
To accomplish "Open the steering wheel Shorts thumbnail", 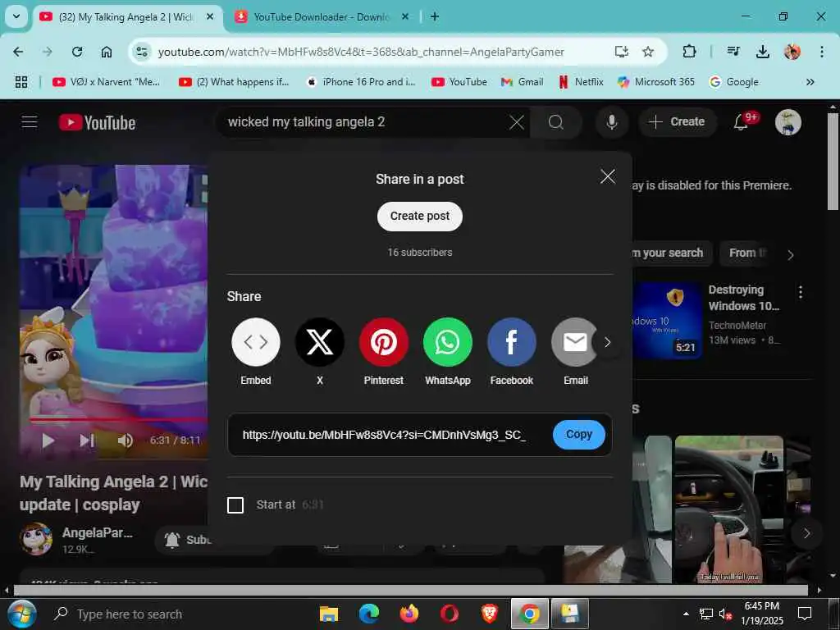I will pyautogui.click(x=729, y=509).
